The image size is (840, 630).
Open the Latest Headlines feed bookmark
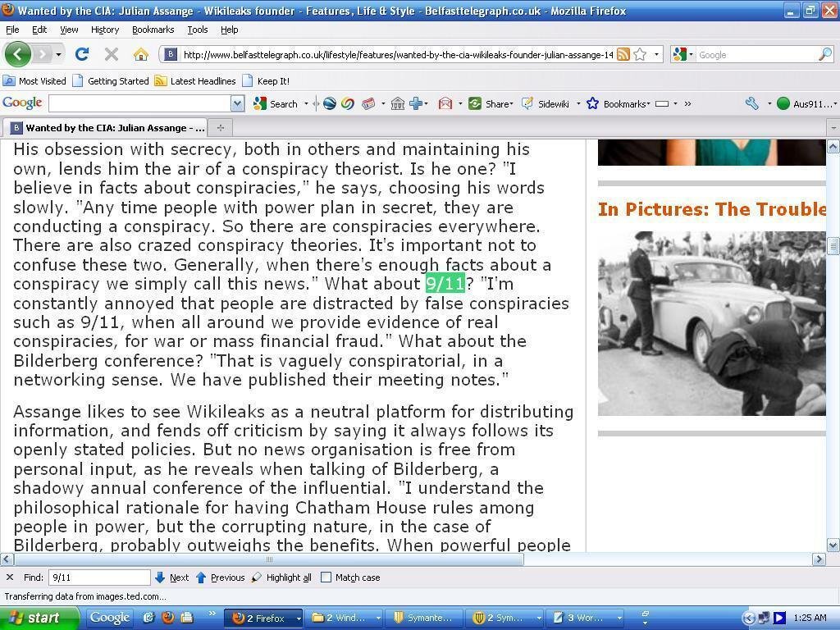[x=195, y=81]
